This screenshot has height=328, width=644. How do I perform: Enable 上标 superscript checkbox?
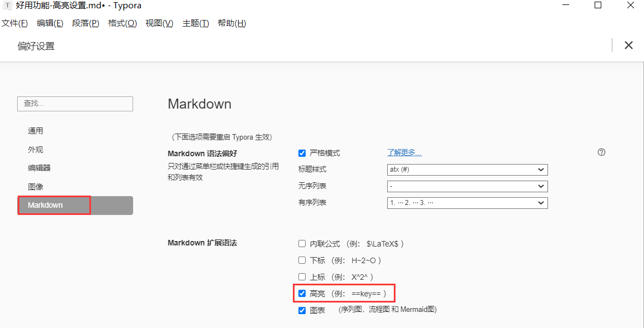[302, 277]
